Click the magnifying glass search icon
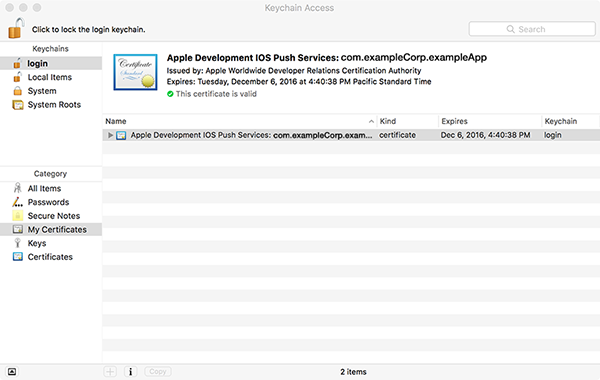This screenshot has width=600, height=380. (x=510, y=29)
